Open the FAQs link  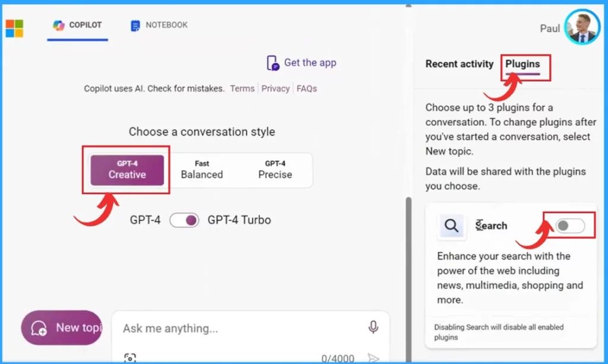coord(307,88)
